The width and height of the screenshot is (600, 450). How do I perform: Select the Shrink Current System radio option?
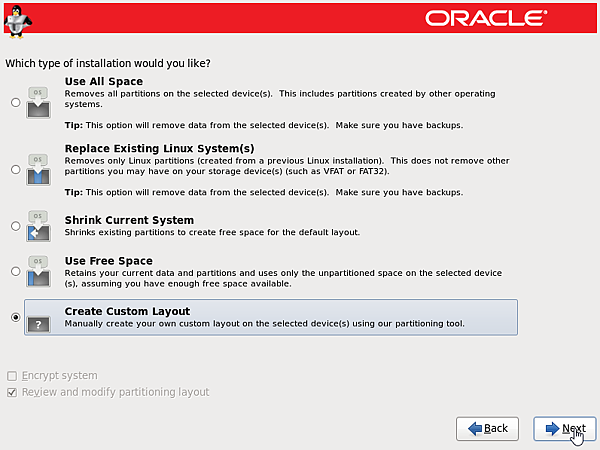click(14, 226)
